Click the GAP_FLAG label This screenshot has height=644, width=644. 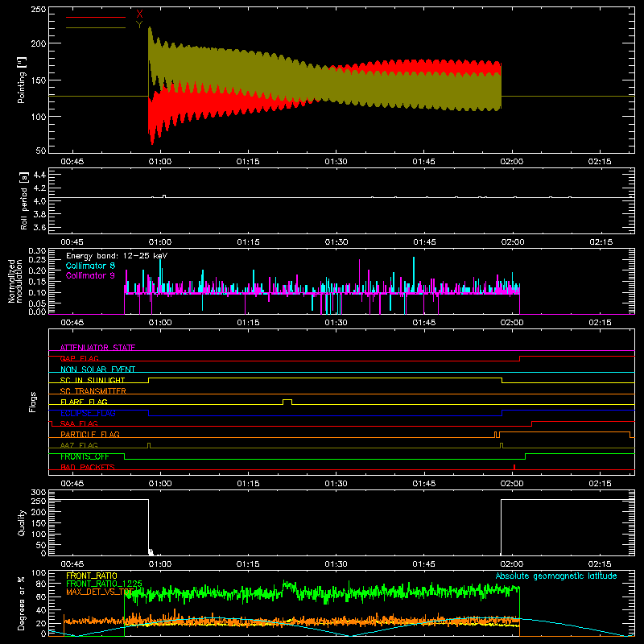(x=79, y=358)
